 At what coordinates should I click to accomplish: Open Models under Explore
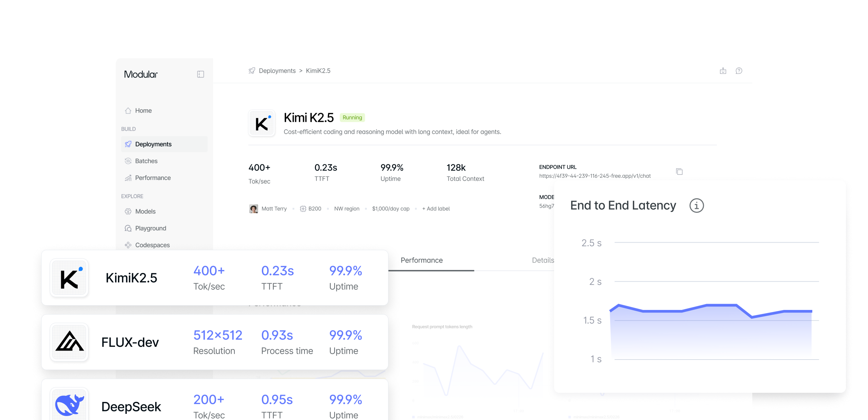pos(145,211)
